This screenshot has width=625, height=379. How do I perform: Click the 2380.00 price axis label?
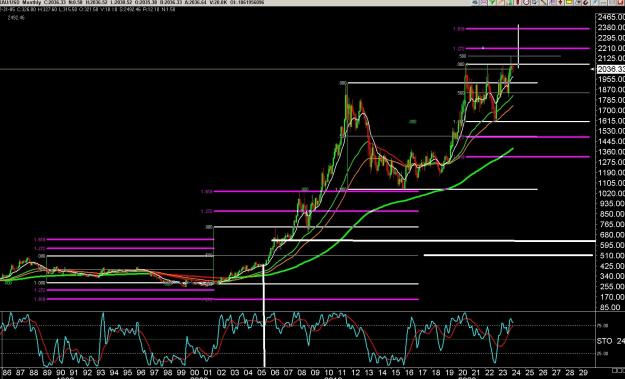(611, 27)
